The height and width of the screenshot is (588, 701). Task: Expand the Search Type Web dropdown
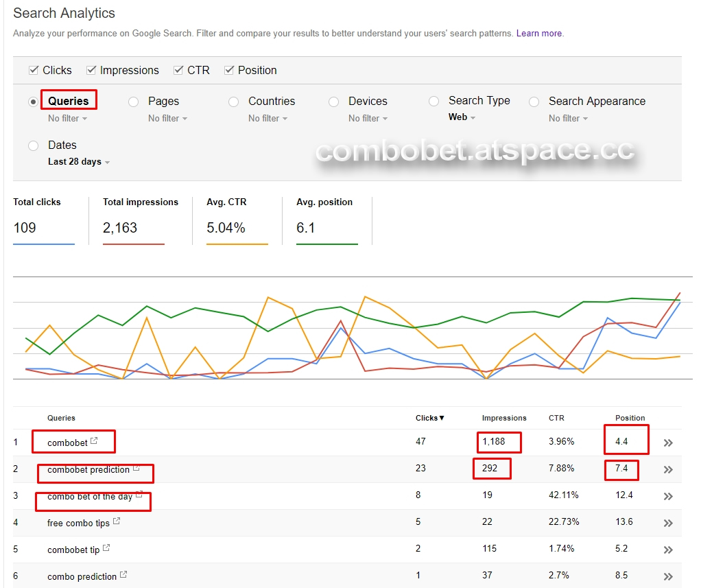coord(462,117)
